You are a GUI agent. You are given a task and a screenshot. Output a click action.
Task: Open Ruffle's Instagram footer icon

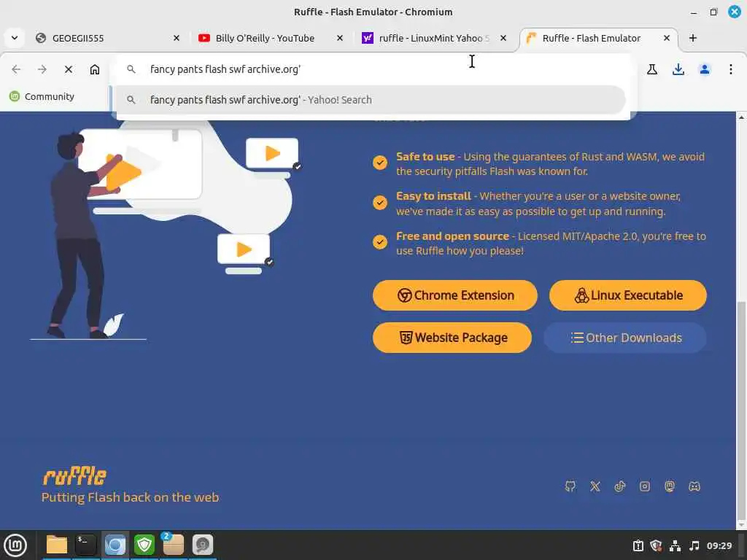click(645, 486)
